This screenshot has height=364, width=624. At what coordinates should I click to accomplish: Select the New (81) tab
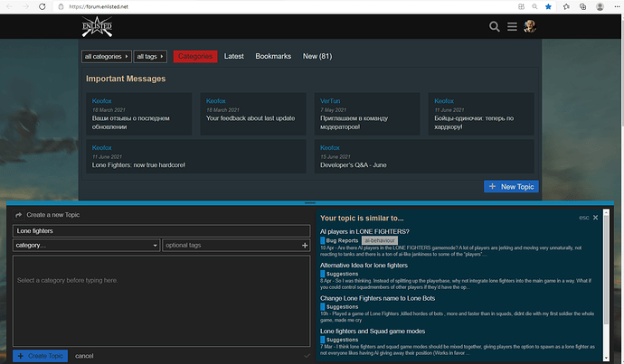pyautogui.click(x=317, y=56)
